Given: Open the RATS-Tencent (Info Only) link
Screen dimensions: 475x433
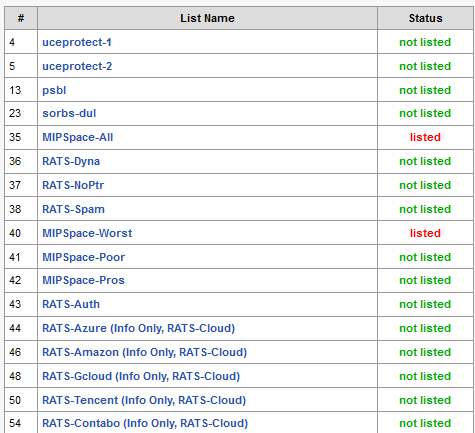Looking at the screenshot, I should click(144, 400).
